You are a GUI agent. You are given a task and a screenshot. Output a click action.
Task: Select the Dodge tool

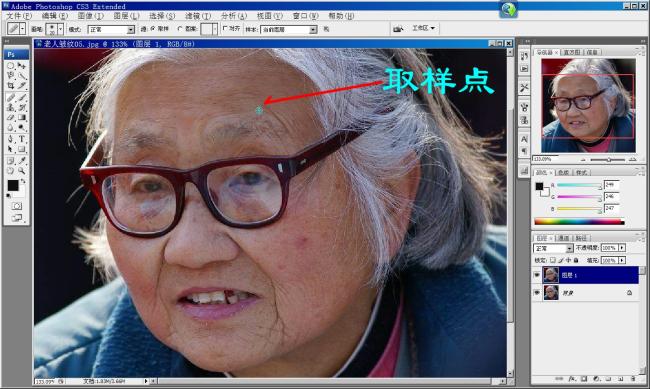[x=22, y=128]
